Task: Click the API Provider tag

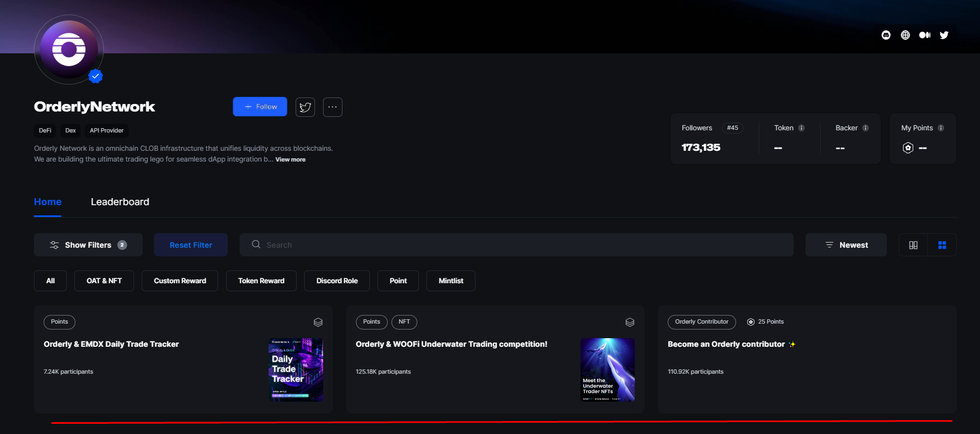Action: pyautogui.click(x=107, y=130)
